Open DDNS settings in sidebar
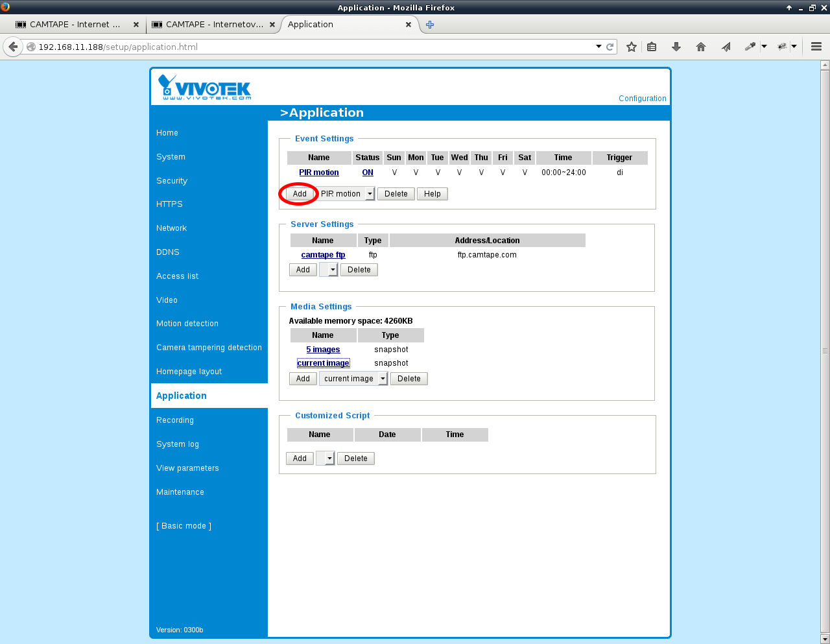 click(x=168, y=252)
